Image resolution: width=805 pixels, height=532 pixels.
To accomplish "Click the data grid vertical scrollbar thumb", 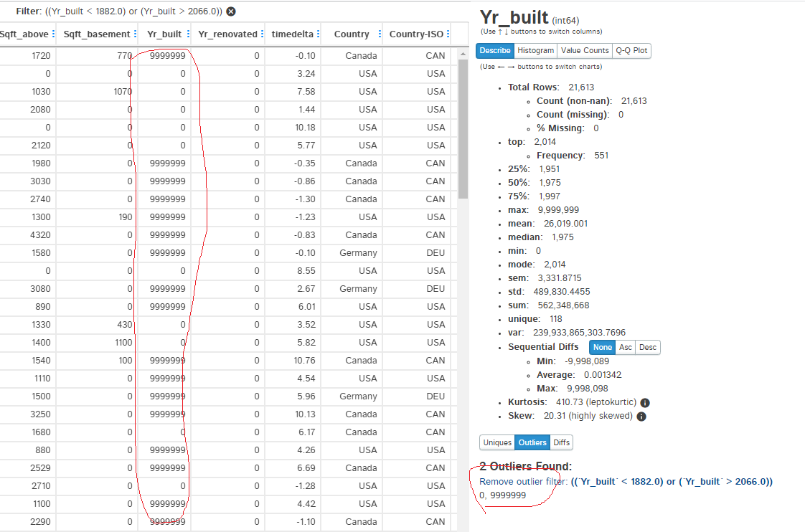I will click(463, 128).
